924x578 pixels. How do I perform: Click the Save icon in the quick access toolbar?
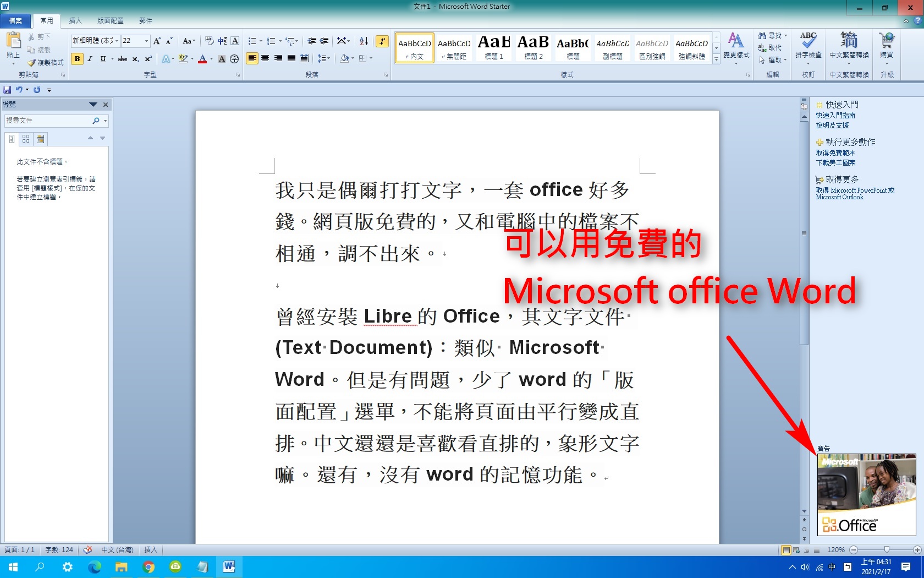pyautogui.click(x=7, y=90)
